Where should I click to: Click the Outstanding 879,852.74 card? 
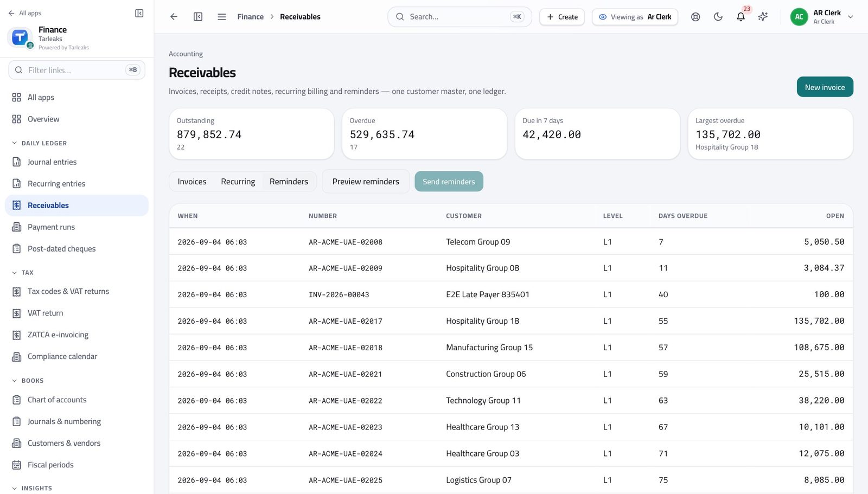pyautogui.click(x=251, y=134)
